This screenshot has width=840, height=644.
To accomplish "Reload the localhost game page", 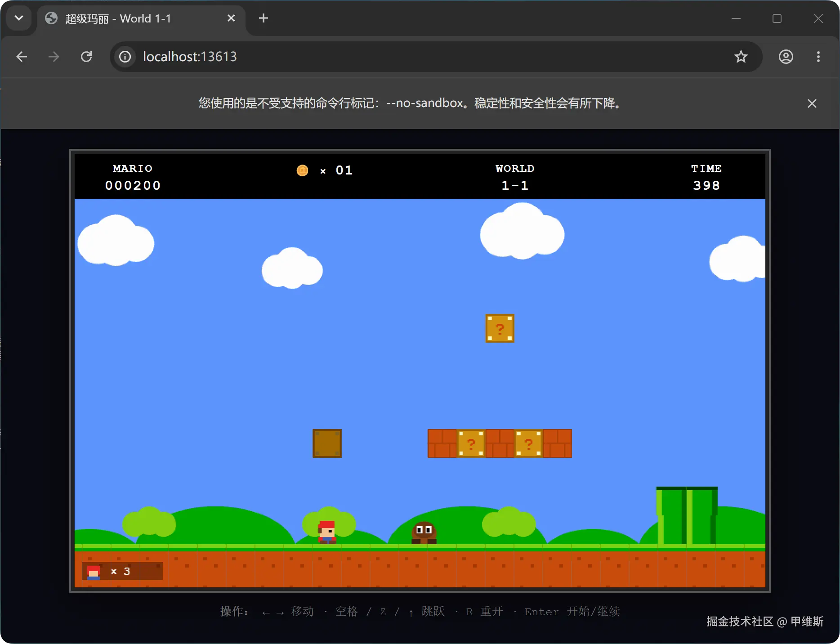I will tap(86, 57).
